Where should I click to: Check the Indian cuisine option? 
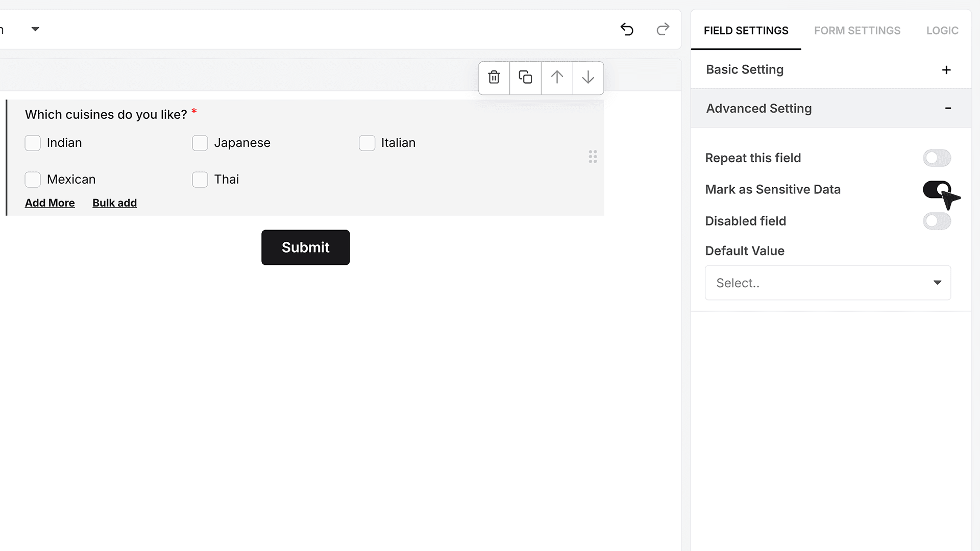tap(33, 143)
